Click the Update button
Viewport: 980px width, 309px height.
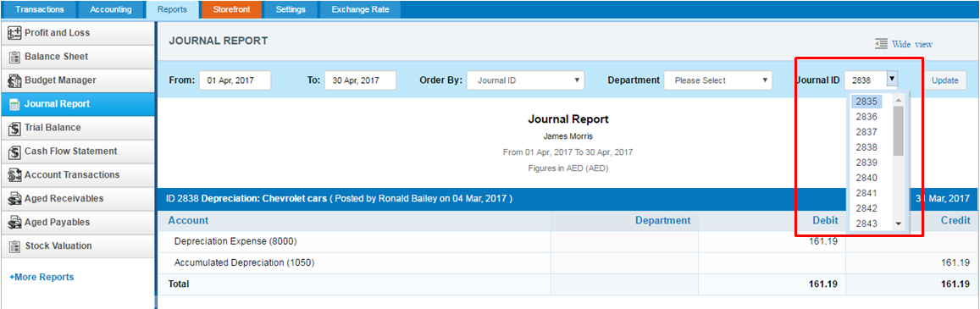click(x=944, y=80)
